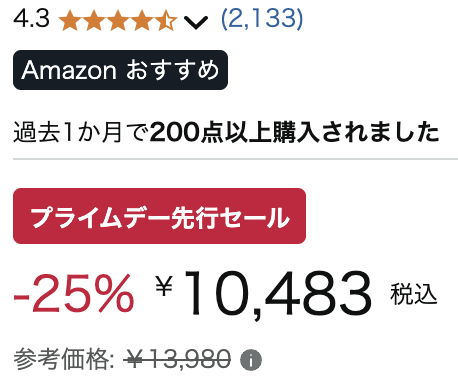
Task: Click the red -25% discount label
Action: [x=74, y=293]
